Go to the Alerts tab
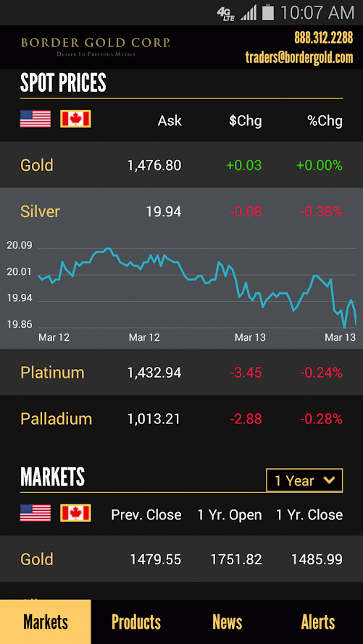The width and height of the screenshot is (363, 644). click(318, 622)
